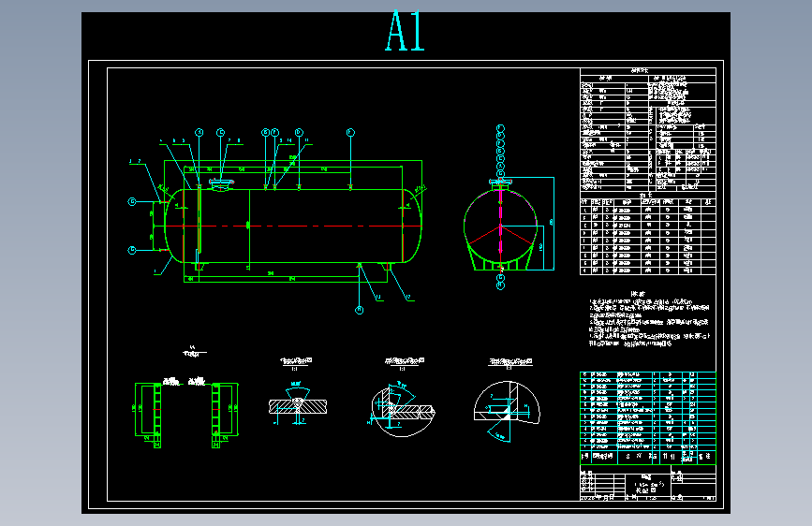Click the title block at the bottom right

(x=648, y=483)
